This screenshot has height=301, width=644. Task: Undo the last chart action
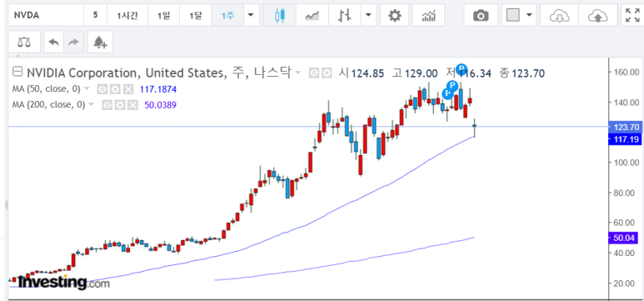pos(54,42)
